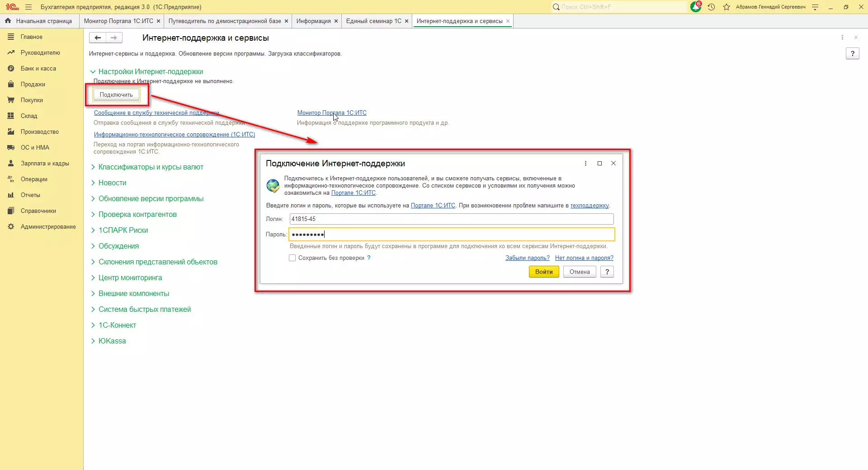The width and height of the screenshot is (868, 470).
Task: Switch to the Информация tab
Action: point(314,21)
